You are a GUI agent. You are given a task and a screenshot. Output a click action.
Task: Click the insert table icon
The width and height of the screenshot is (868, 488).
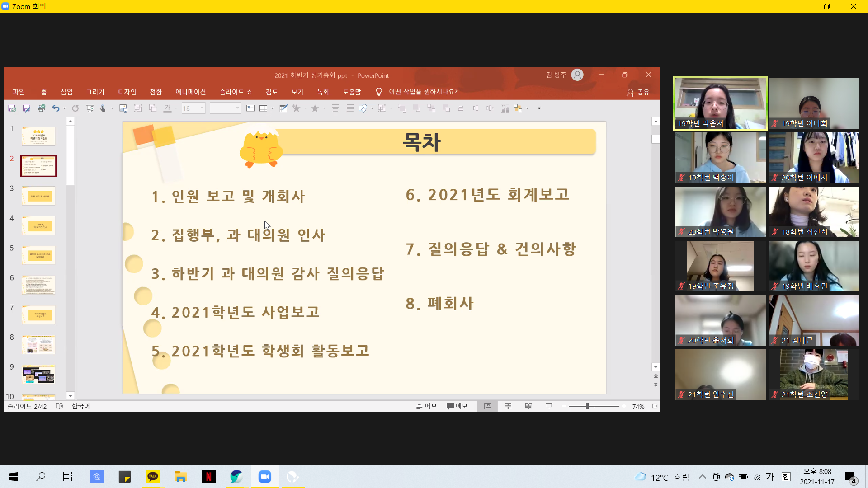click(x=264, y=108)
